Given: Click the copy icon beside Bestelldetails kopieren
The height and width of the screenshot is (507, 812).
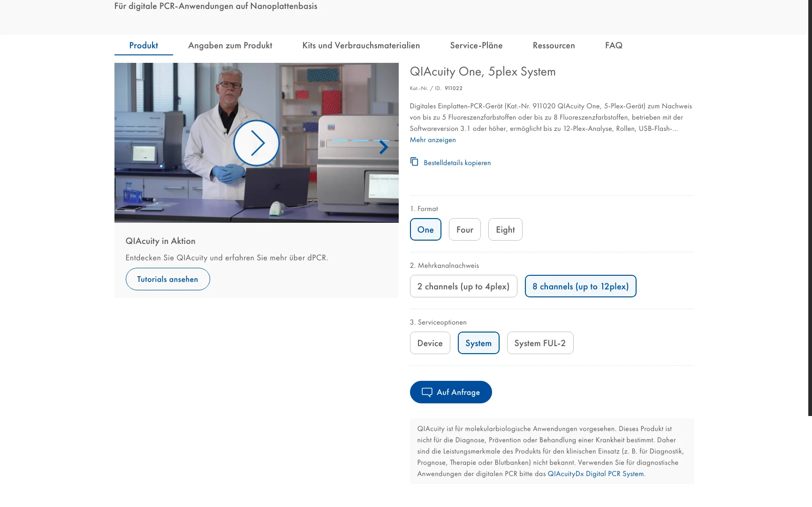Looking at the screenshot, I should point(414,162).
